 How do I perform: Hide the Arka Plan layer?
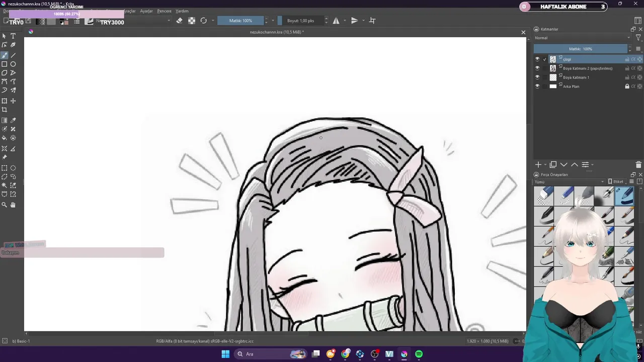click(x=537, y=86)
